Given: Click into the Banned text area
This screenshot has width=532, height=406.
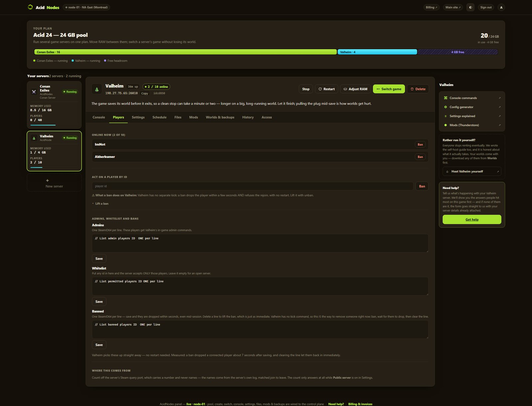Looking at the screenshot, I should point(260,330).
